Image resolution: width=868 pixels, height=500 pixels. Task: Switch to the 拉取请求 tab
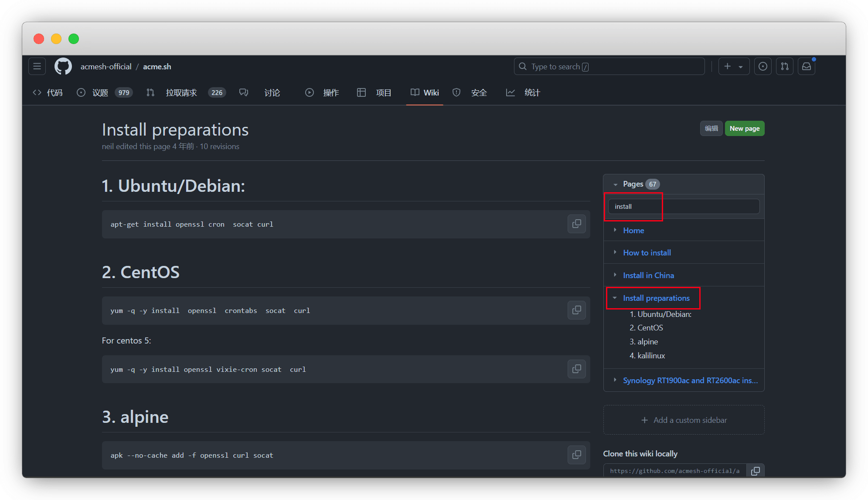(x=181, y=92)
